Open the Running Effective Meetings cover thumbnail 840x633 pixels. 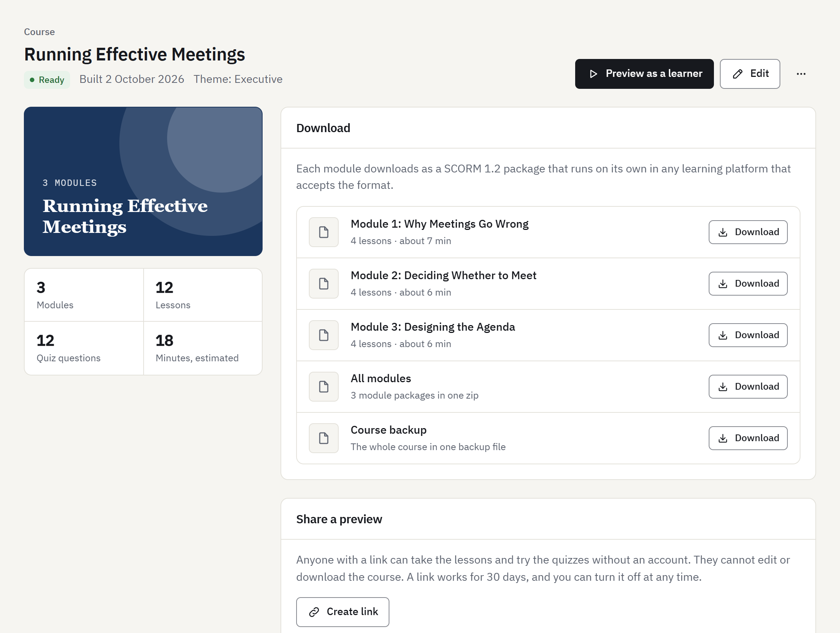click(x=143, y=181)
